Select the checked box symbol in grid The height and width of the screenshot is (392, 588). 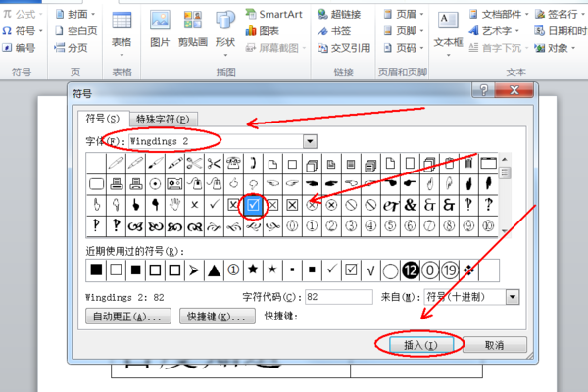(x=253, y=205)
